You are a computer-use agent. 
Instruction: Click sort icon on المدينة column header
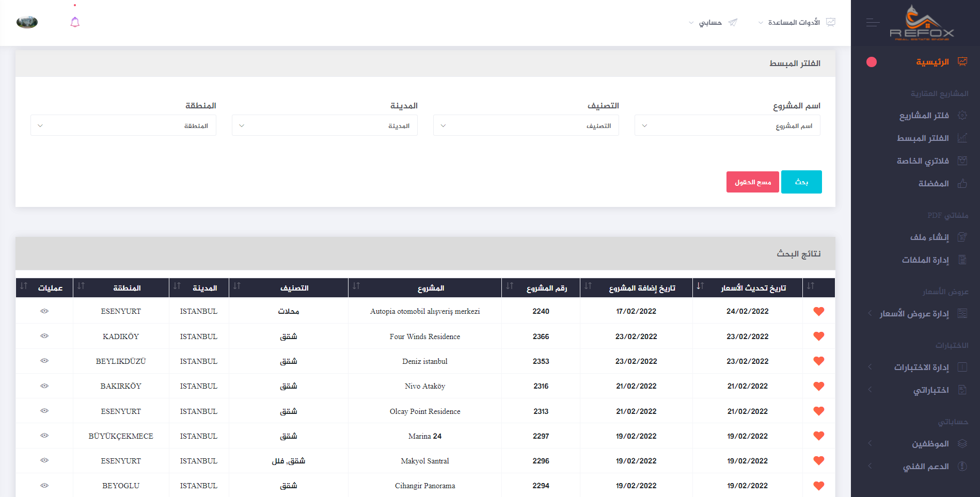(177, 286)
